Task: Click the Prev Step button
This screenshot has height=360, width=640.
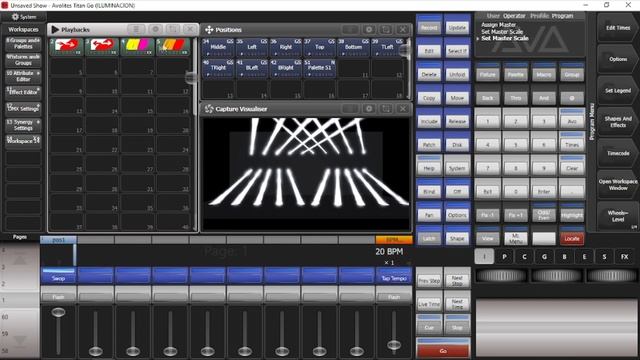Action: coord(429,278)
